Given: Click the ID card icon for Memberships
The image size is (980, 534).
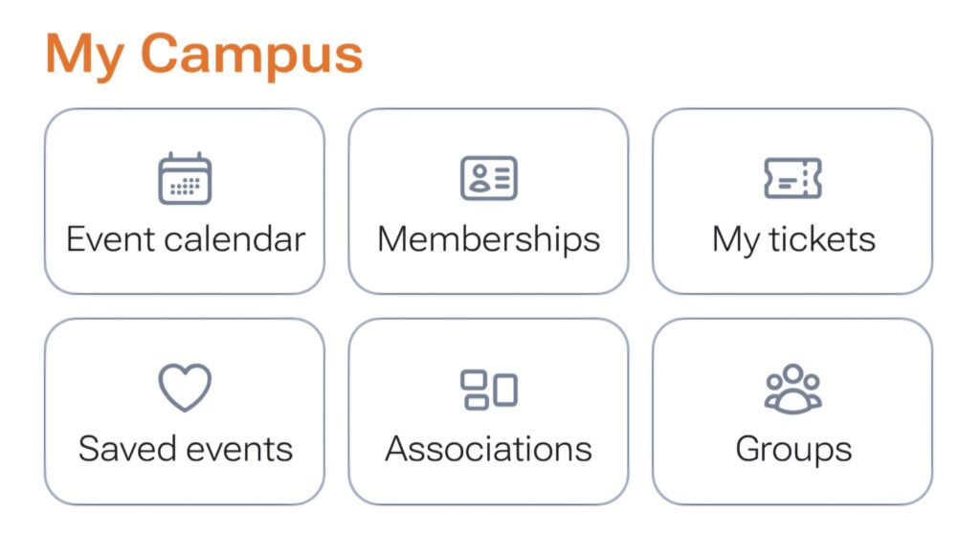Looking at the screenshot, I should click(489, 178).
